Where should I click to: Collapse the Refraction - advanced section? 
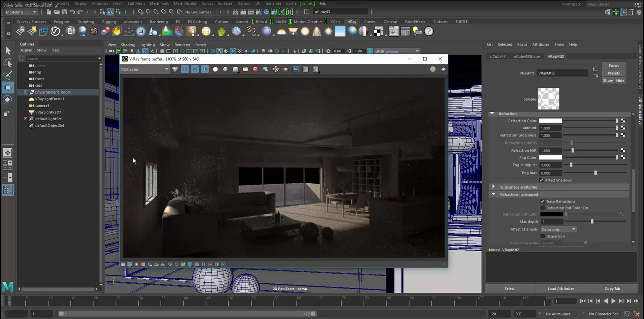[493, 194]
